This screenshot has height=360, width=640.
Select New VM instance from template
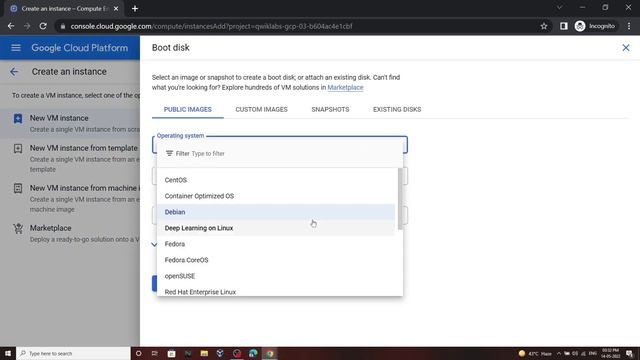point(70,158)
